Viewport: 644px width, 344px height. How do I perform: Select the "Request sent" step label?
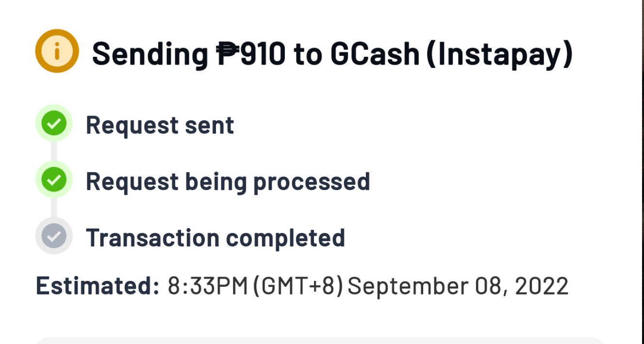pos(160,125)
